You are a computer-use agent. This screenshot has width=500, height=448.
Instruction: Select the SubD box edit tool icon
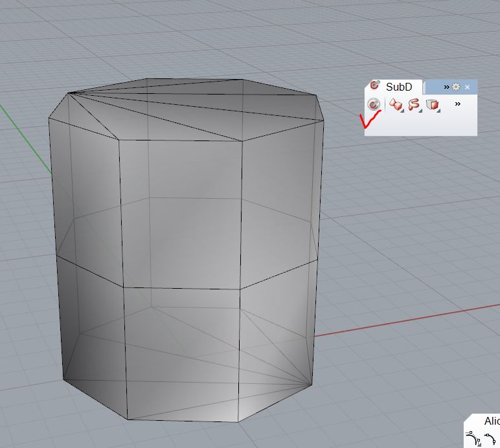tap(433, 104)
